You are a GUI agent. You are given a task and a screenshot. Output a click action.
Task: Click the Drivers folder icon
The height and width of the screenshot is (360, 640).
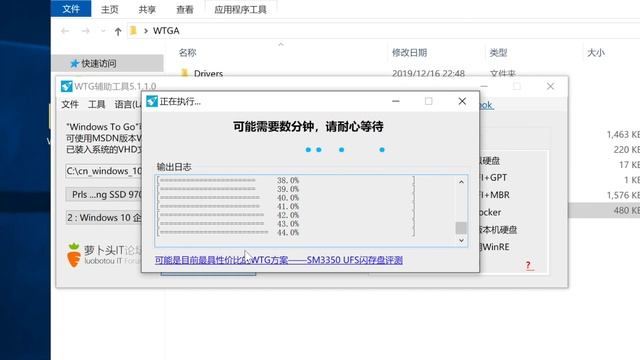click(184, 73)
